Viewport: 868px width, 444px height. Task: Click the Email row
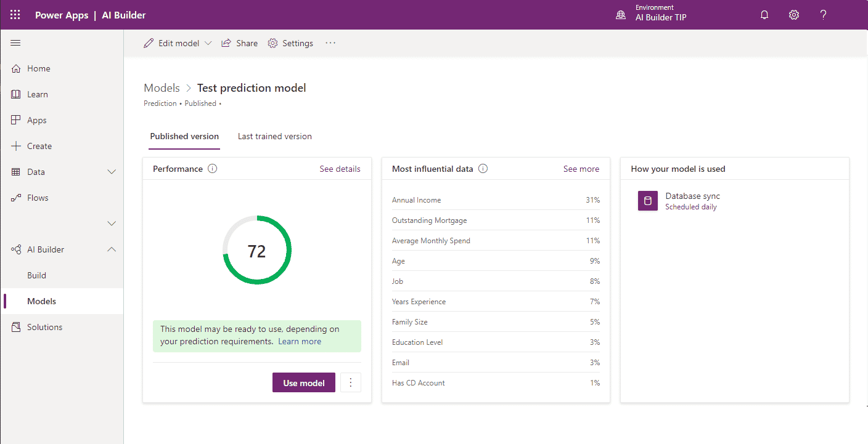point(496,363)
